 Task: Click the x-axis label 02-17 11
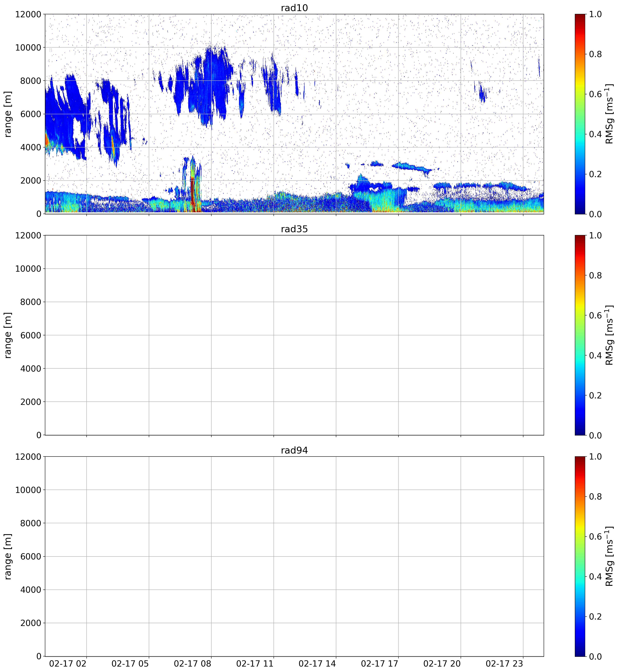tap(255, 664)
